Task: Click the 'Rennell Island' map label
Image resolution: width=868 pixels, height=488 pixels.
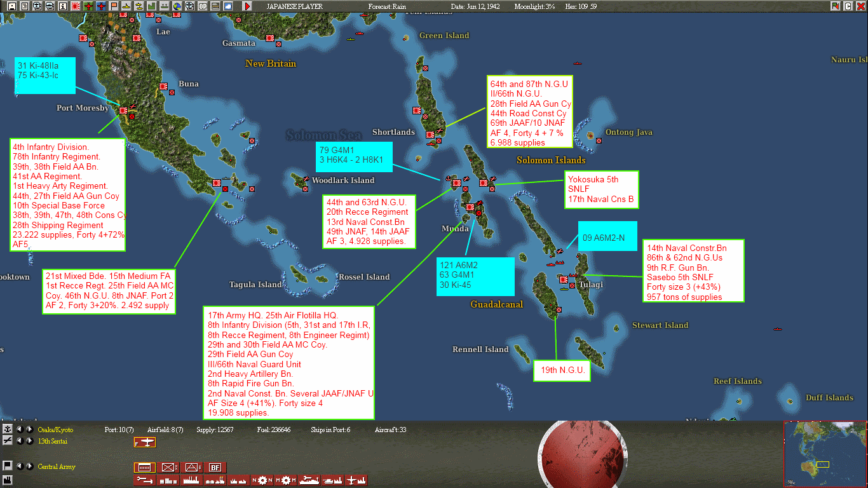Action: [x=480, y=349]
